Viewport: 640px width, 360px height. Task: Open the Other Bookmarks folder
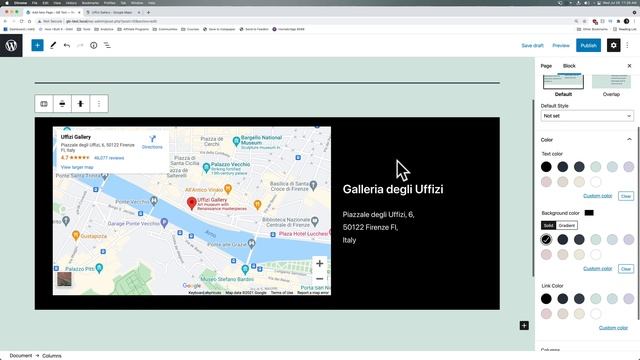(592, 29)
